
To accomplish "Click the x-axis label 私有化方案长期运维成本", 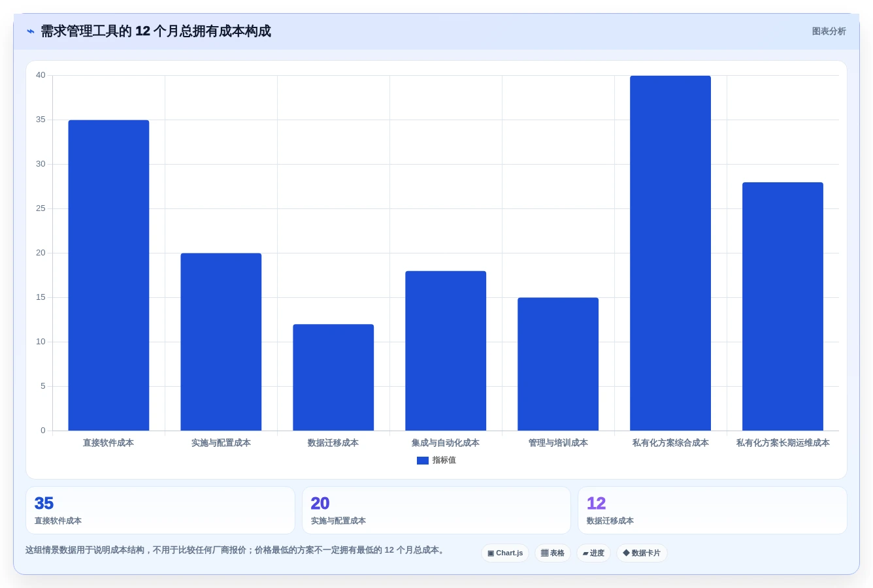I will (783, 443).
